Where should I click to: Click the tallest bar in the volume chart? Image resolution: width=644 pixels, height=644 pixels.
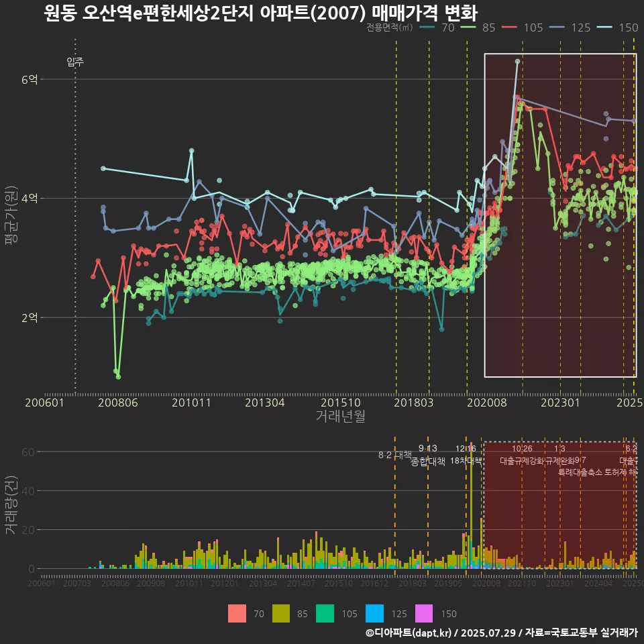pyautogui.click(x=471, y=506)
